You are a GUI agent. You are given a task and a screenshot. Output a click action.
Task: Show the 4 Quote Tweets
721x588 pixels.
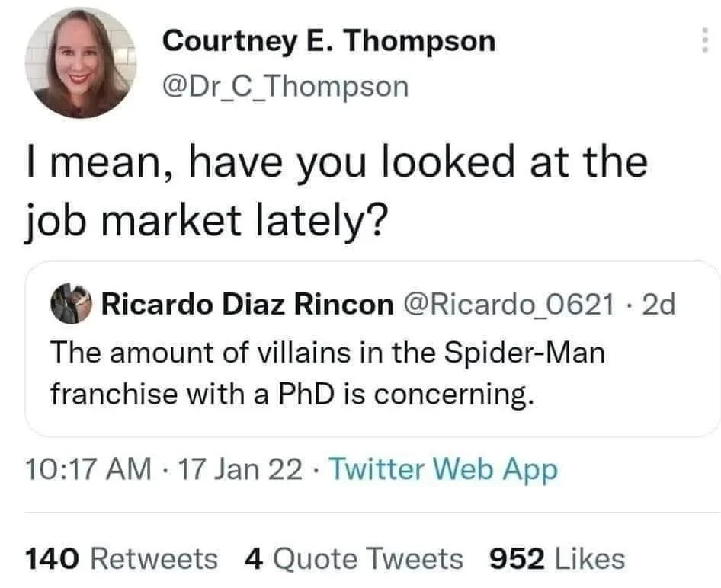tap(354, 558)
